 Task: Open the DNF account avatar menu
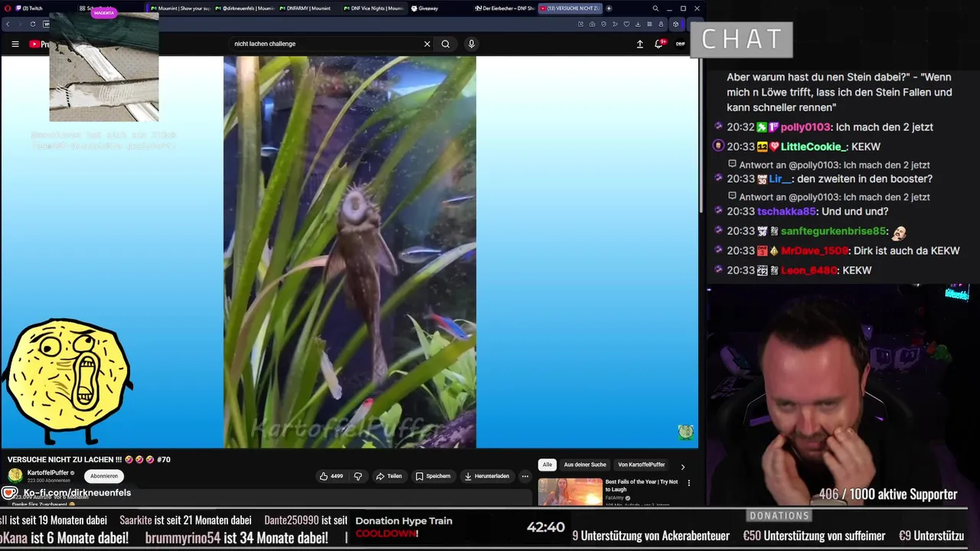(x=680, y=44)
